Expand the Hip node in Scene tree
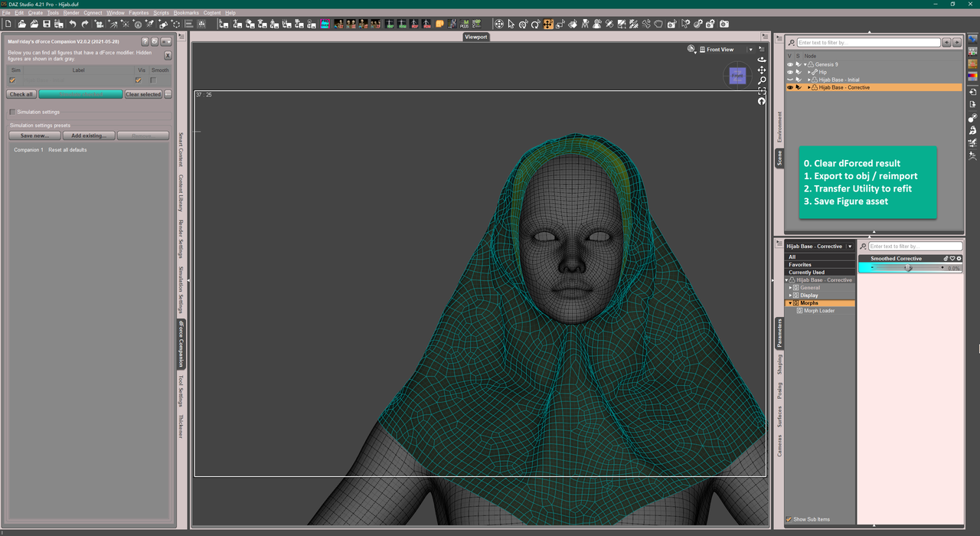The image size is (980, 536). [810, 72]
